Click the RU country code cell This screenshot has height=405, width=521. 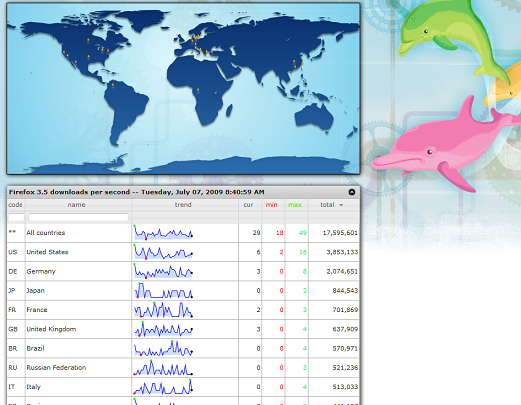click(13, 368)
